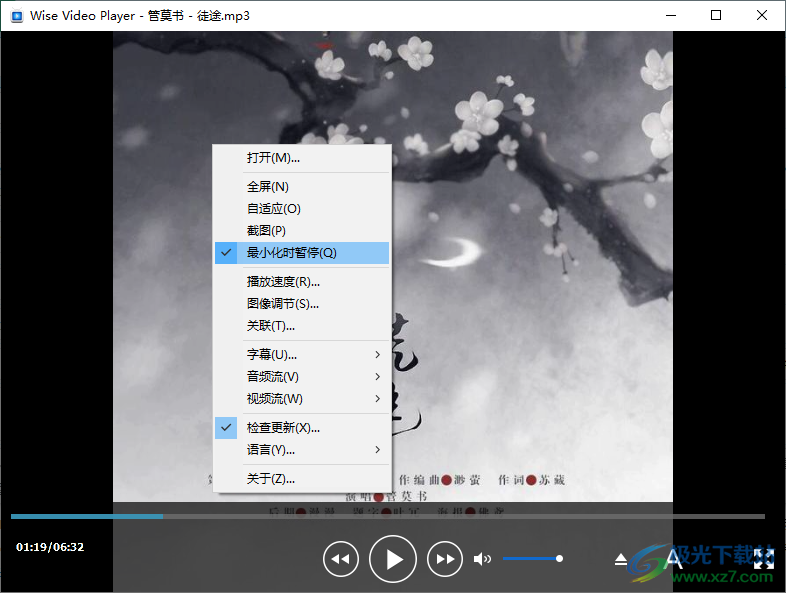Click the rewind playback button
786x593 pixels.
pyautogui.click(x=341, y=559)
